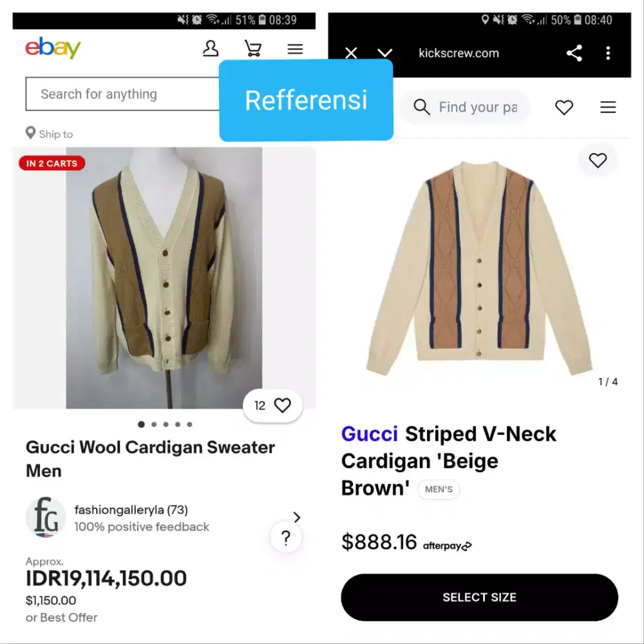Click the MEN'S category label
This screenshot has width=644, height=644.
click(x=439, y=489)
